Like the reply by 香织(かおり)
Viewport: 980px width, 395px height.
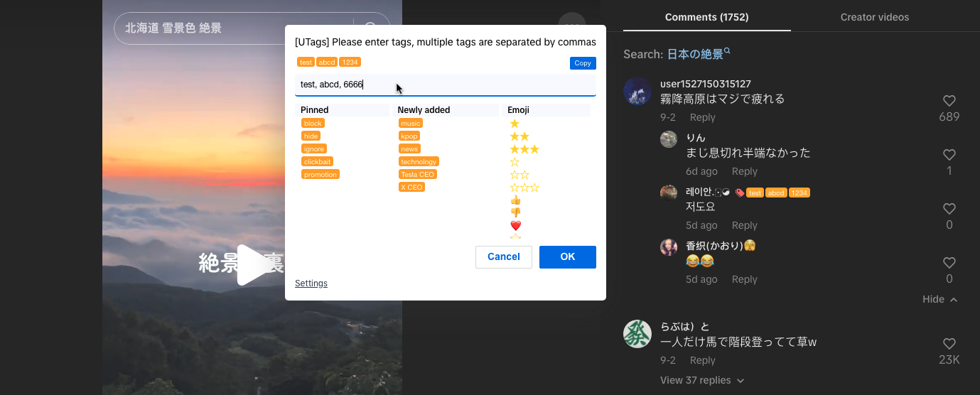(949, 263)
